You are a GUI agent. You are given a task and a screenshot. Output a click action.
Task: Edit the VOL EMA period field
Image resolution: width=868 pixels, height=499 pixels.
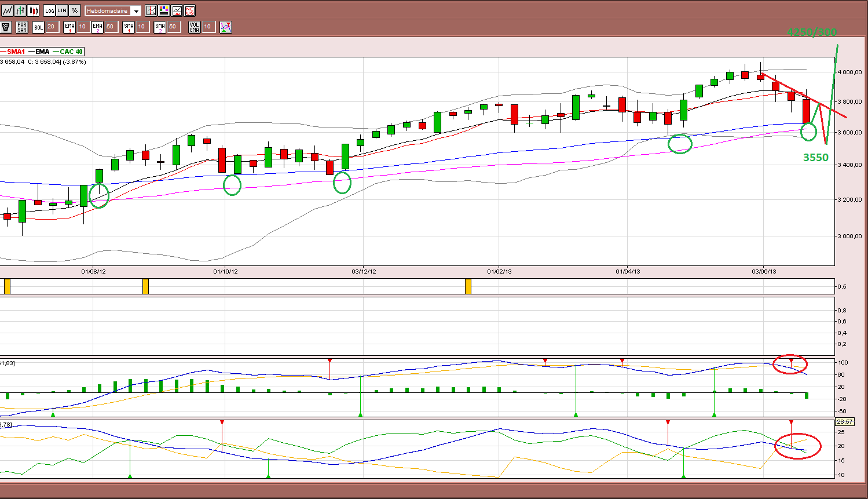pyautogui.click(x=208, y=27)
